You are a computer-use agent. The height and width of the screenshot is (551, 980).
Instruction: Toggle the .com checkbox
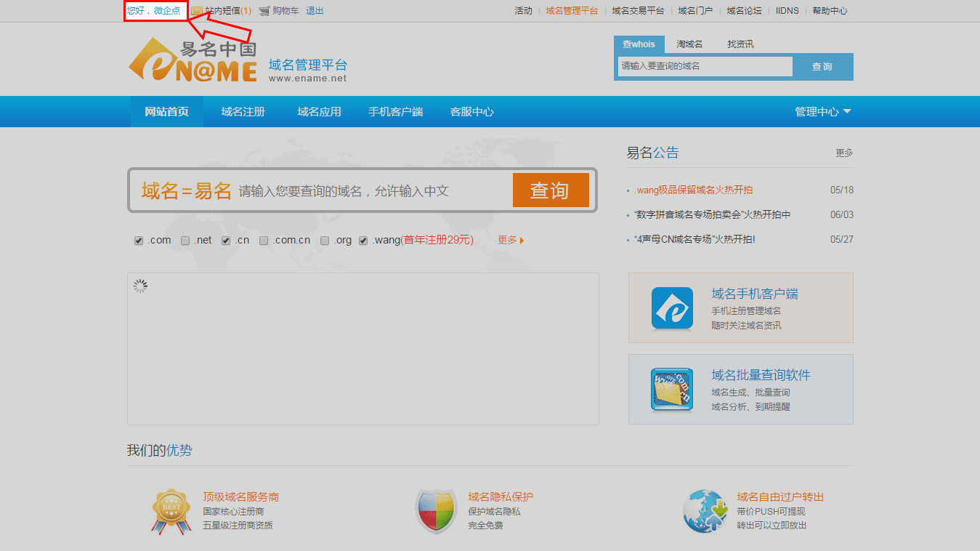pyautogui.click(x=139, y=241)
